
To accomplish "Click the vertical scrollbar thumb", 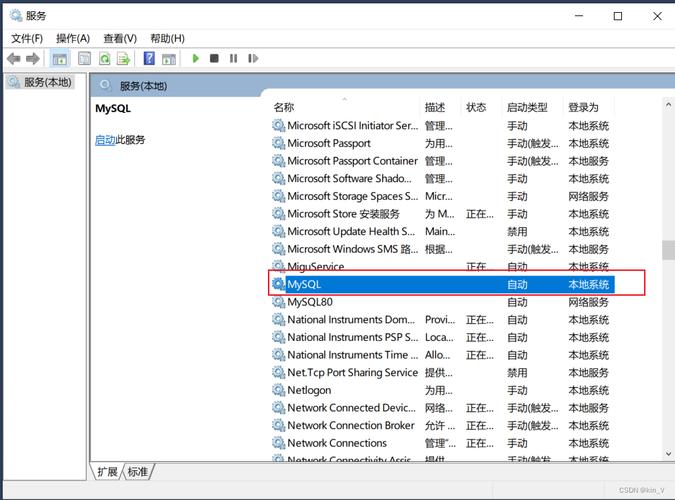I will [x=668, y=250].
